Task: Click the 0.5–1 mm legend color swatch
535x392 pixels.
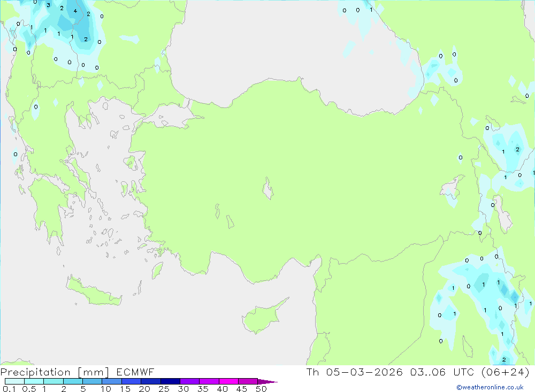Action: [x=34, y=381]
